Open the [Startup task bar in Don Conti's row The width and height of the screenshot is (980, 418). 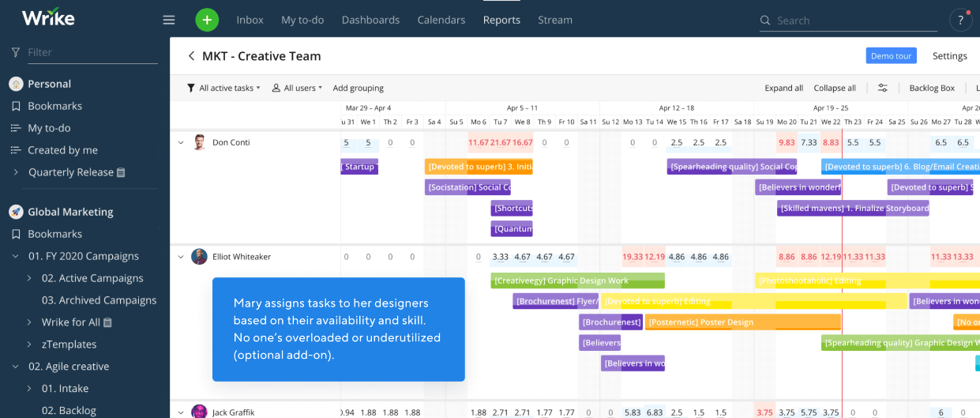(359, 167)
